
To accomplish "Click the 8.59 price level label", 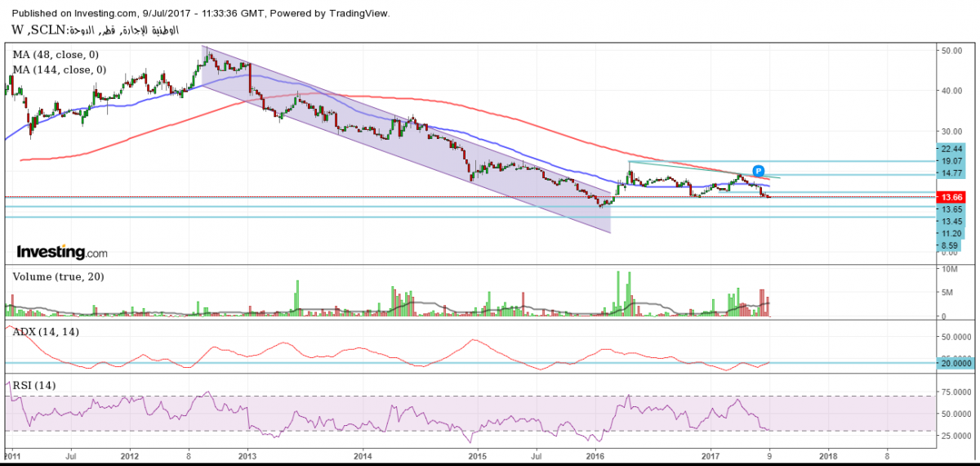I will (951, 245).
